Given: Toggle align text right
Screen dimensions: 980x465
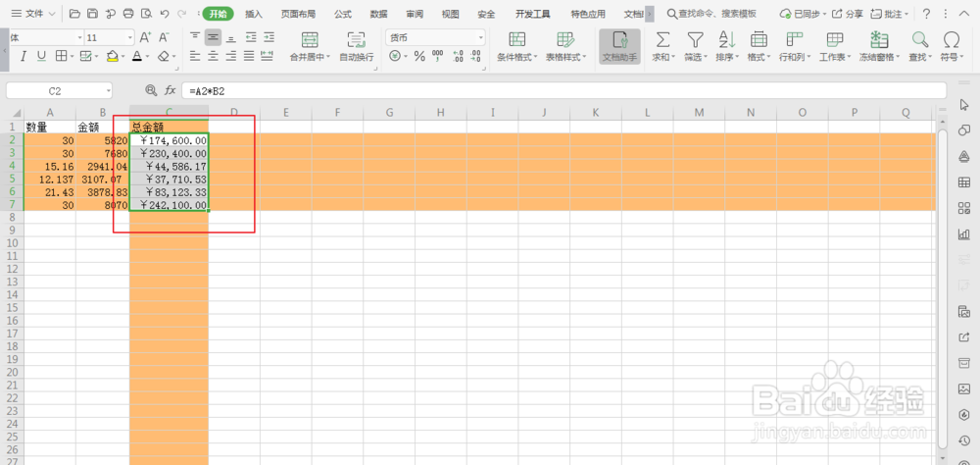Looking at the screenshot, I should coord(231,56).
